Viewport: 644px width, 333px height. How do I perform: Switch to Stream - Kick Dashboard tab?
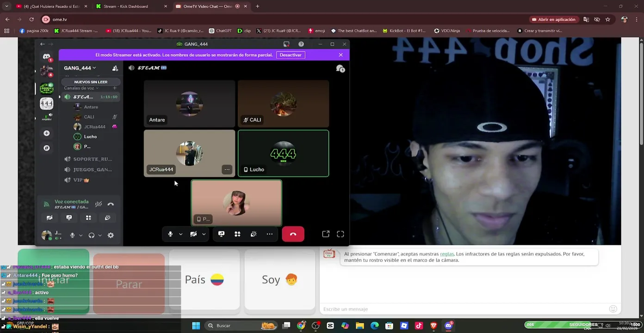coord(131,6)
